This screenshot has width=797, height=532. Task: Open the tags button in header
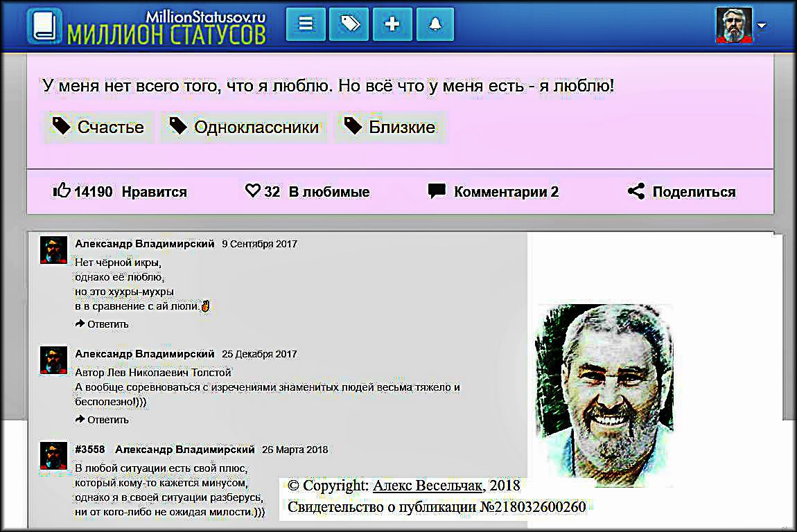[x=349, y=24]
